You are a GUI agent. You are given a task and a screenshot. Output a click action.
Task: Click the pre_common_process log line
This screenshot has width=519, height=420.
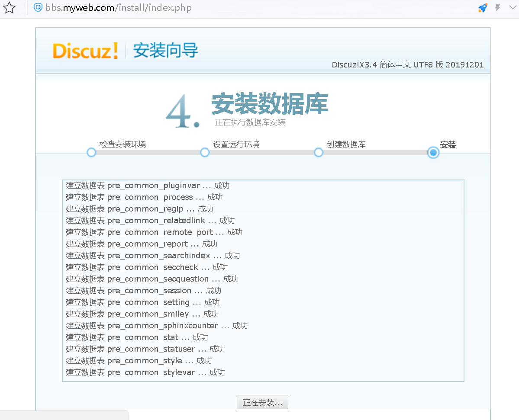tap(144, 197)
